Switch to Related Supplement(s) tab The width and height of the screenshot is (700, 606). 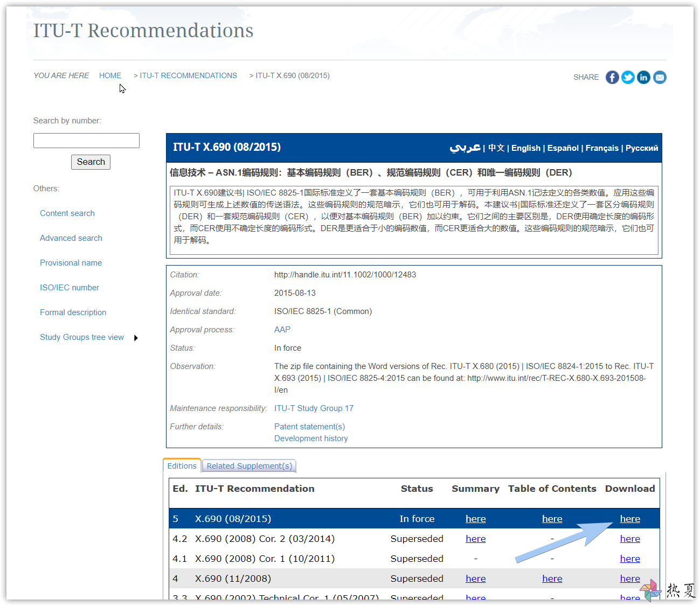click(x=249, y=465)
